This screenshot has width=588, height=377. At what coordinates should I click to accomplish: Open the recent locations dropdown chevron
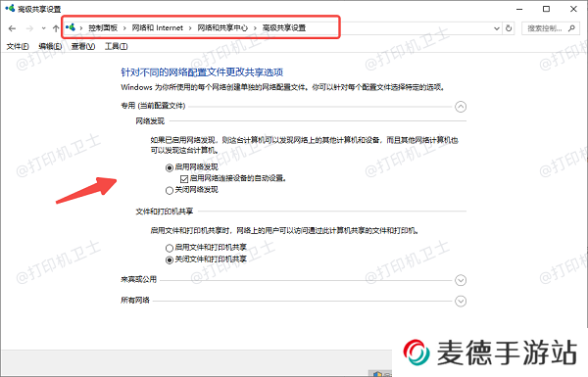point(43,28)
